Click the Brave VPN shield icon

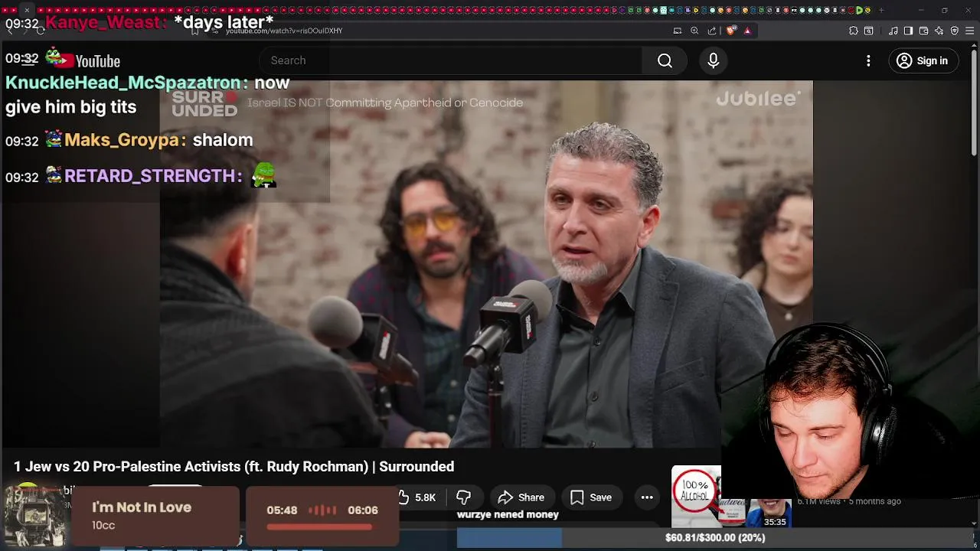point(955,31)
